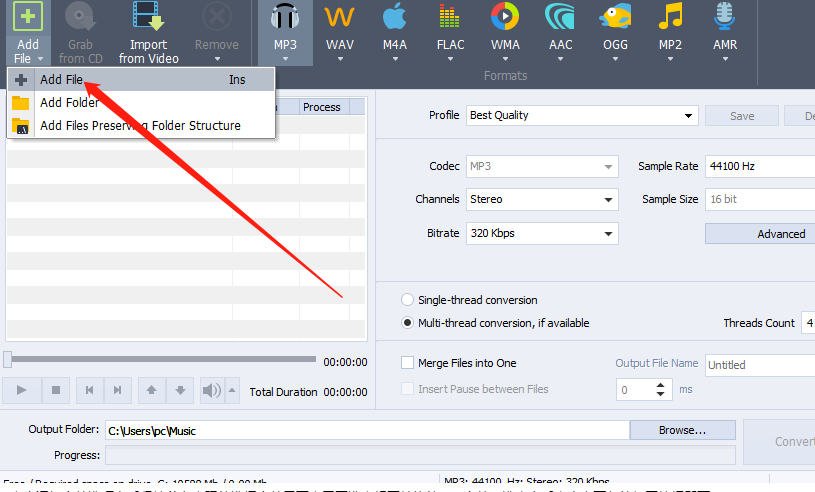The image size is (815, 492).
Task: Move file up arrow button
Action: pos(151,390)
